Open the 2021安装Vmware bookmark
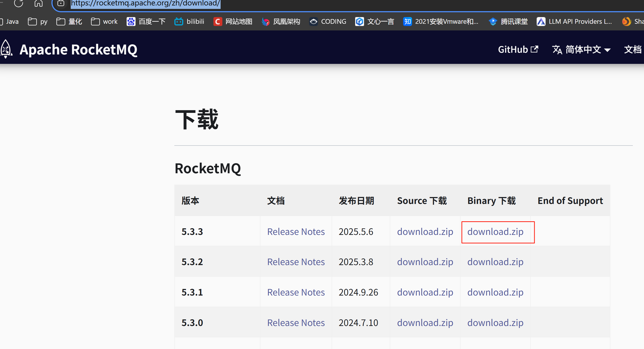 [441, 22]
